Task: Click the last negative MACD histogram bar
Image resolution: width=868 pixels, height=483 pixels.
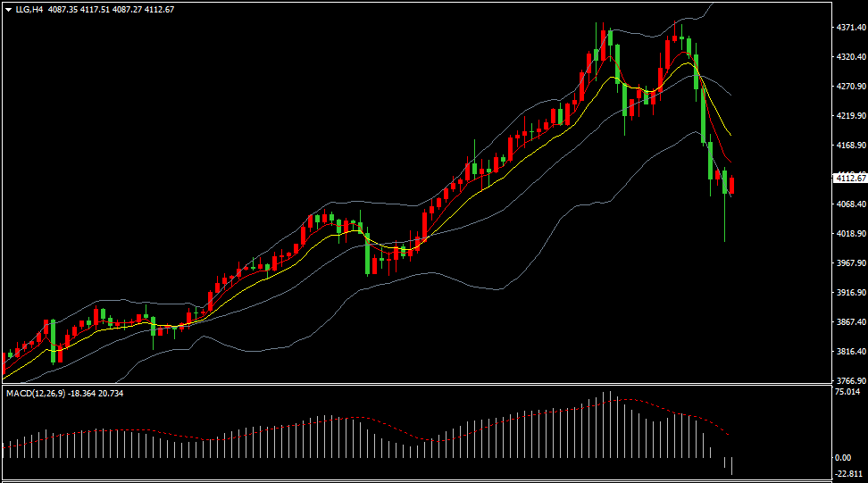Action: [x=731, y=465]
